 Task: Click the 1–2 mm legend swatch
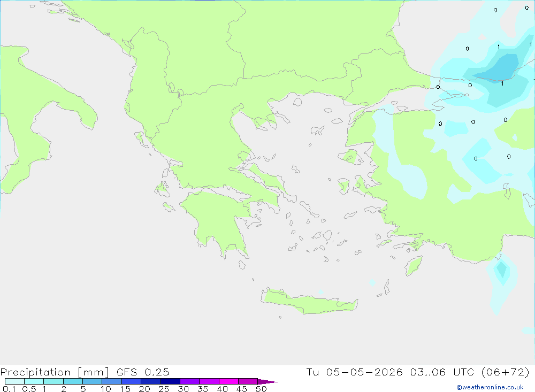pos(53,381)
